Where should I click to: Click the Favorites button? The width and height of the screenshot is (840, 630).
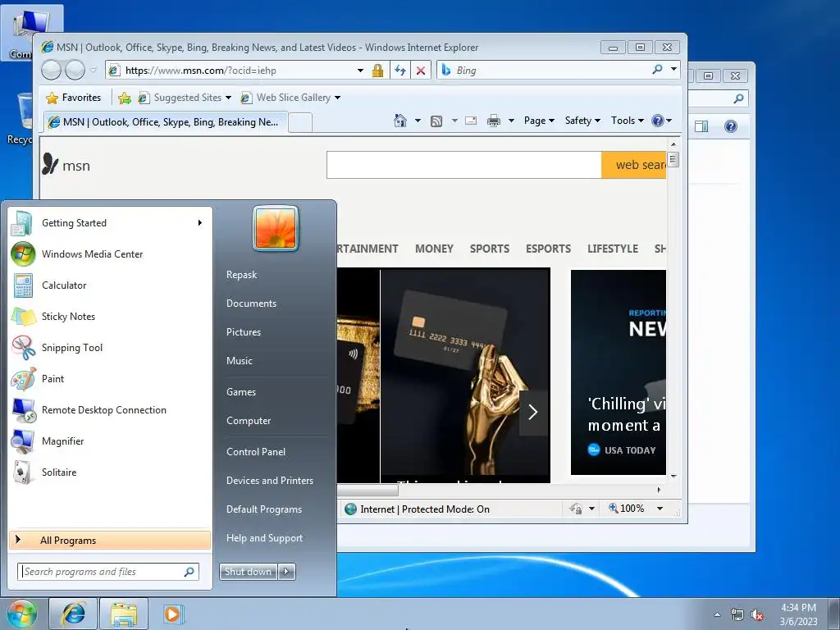[74, 98]
